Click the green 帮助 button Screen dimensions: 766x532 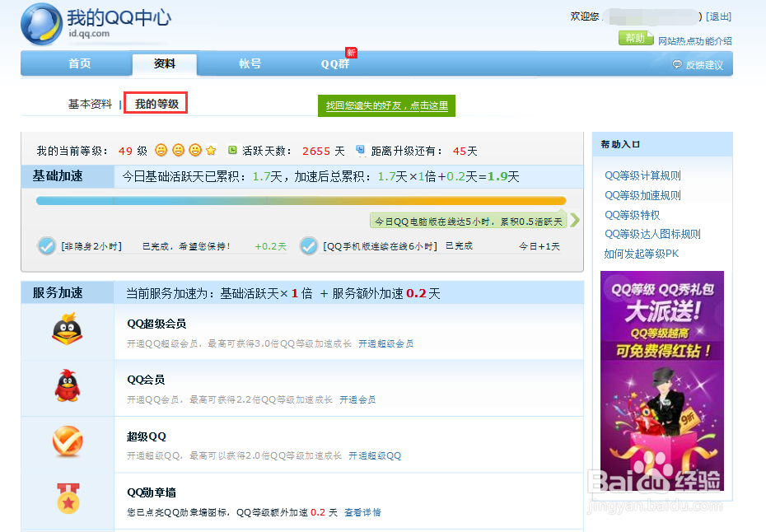click(x=636, y=38)
